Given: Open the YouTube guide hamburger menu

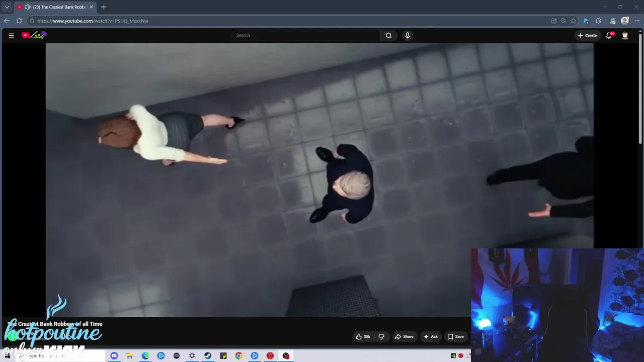Looking at the screenshot, I should [x=11, y=35].
